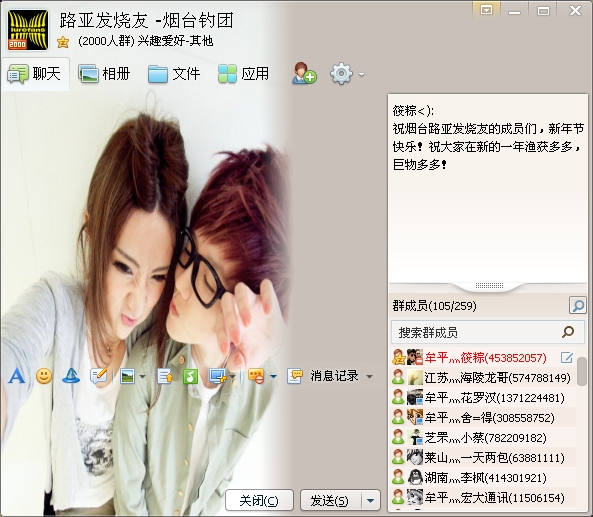
Task: Open the 文件 files tab
Action: pyautogui.click(x=174, y=74)
